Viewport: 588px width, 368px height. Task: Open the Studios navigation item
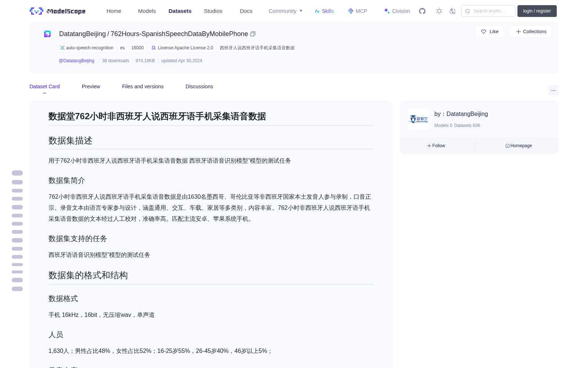click(x=213, y=11)
